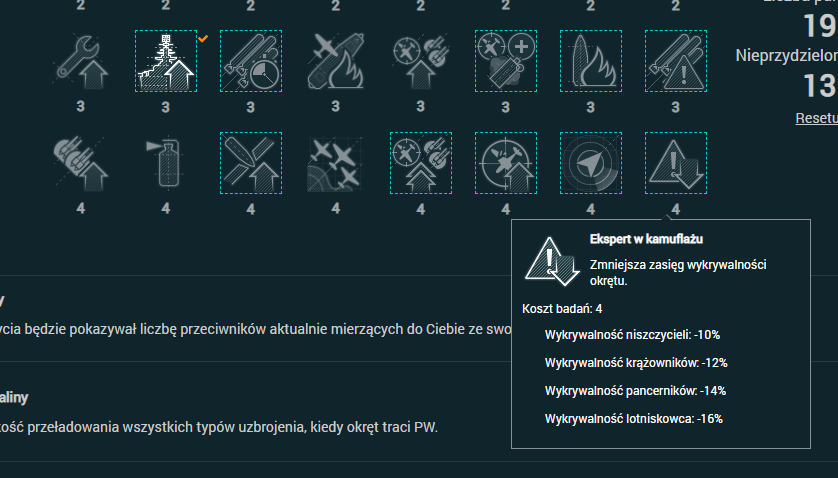The image size is (838, 478).
Task: Click the selected ship silhouette skill icon
Action: (166, 61)
